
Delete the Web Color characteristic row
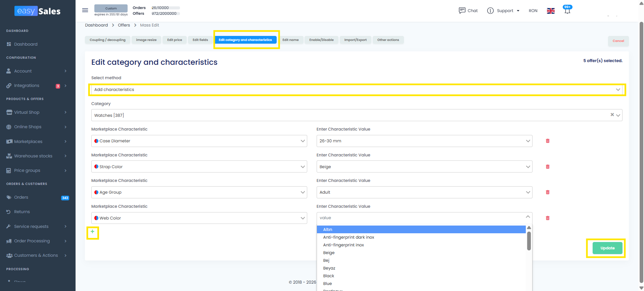(548, 218)
